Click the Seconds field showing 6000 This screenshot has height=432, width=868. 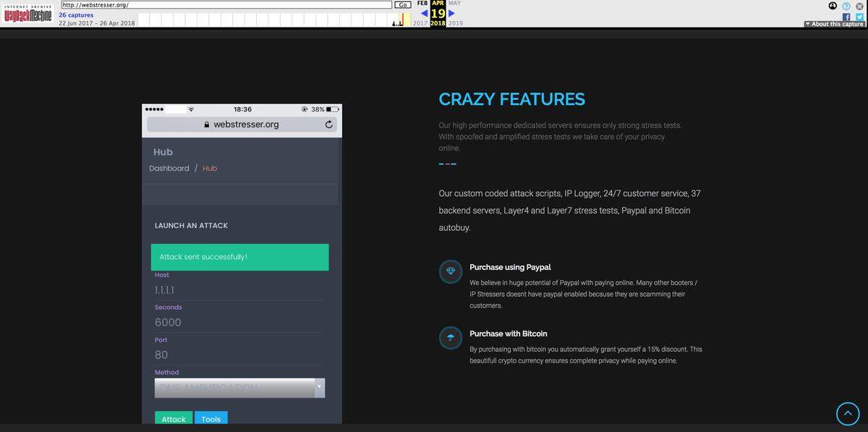(x=239, y=323)
